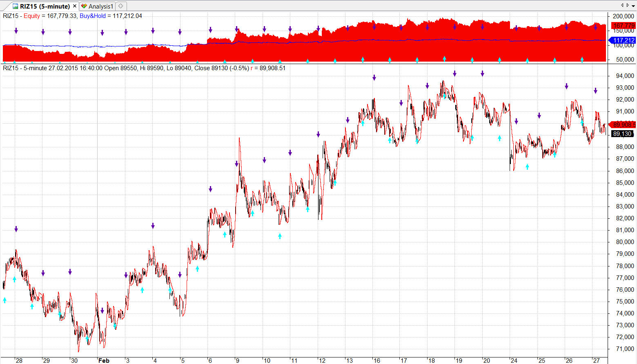Viewport: 637px width, 364px height.
Task: Click the purple sell arrow above Feb 19 peak
Action: coord(454,74)
